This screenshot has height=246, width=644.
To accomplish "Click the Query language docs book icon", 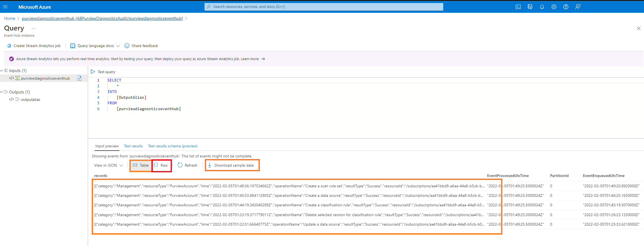I will point(73,46).
